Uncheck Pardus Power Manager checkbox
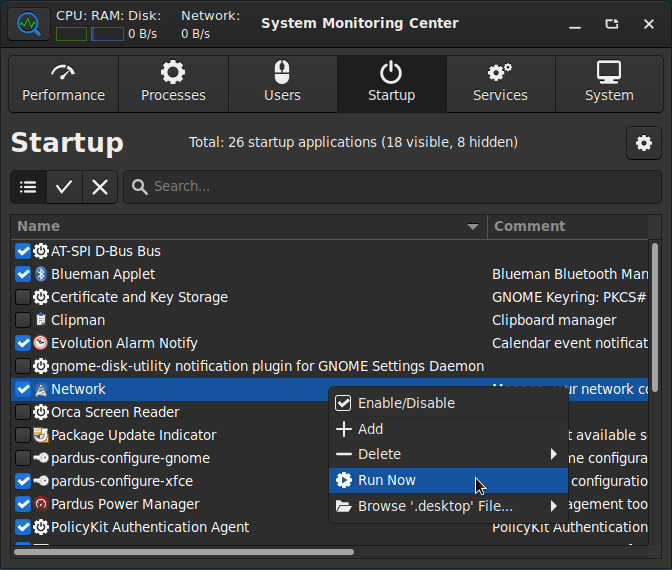This screenshot has width=672, height=570. (23, 504)
